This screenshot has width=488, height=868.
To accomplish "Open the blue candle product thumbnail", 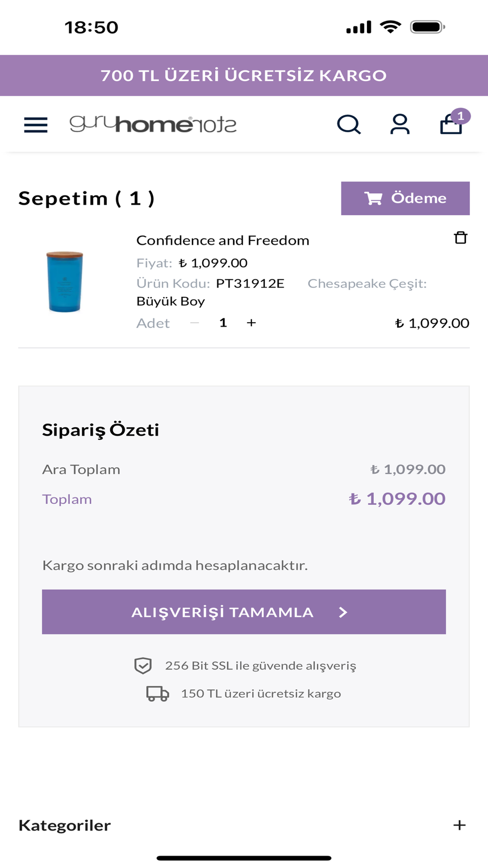I will 65,282.
